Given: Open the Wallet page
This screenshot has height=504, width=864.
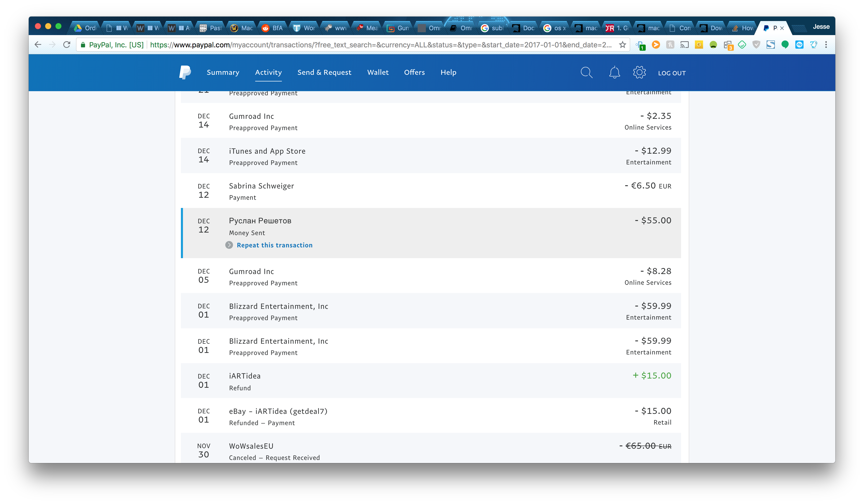Looking at the screenshot, I should 378,72.
